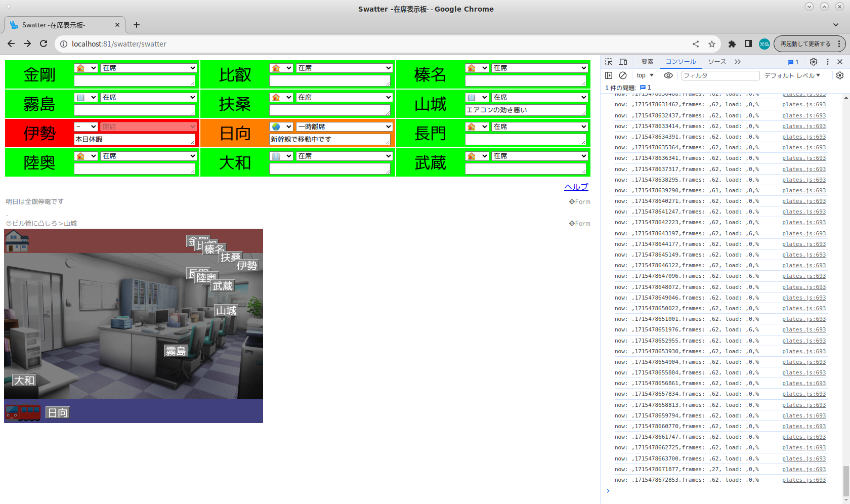
Task: Switch to the 要素 tab in DevTools
Action: click(647, 62)
